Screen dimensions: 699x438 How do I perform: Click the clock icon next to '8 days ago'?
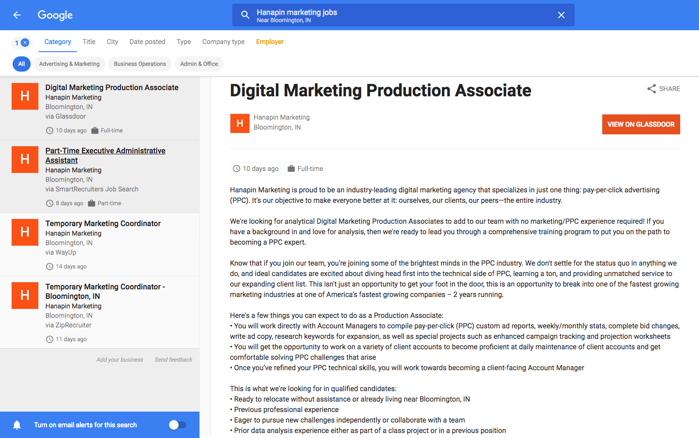49,203
